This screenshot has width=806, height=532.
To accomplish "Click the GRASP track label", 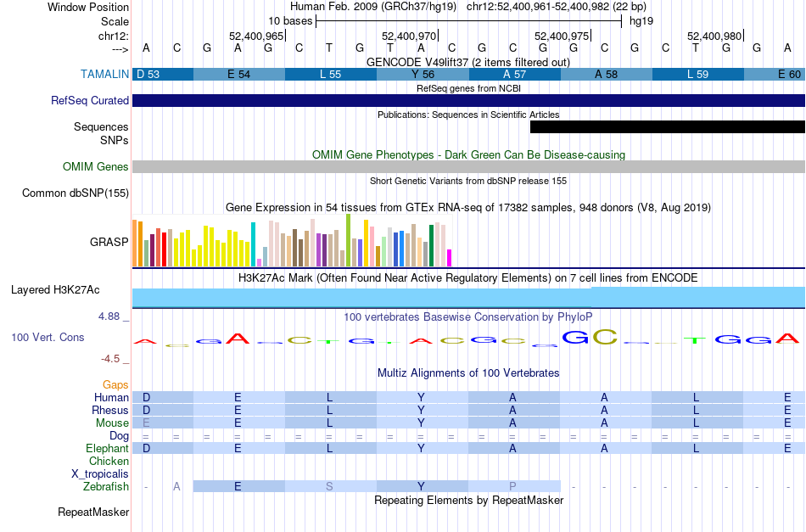I will [x=109, y=242].
